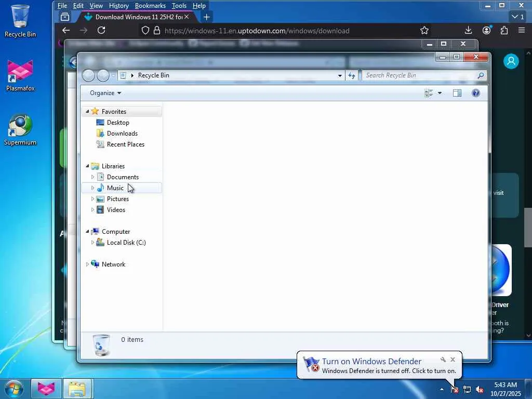Click Explorer back navigation button
The width and height of the screenshot is (532, 399).
[x=88, y=75]
